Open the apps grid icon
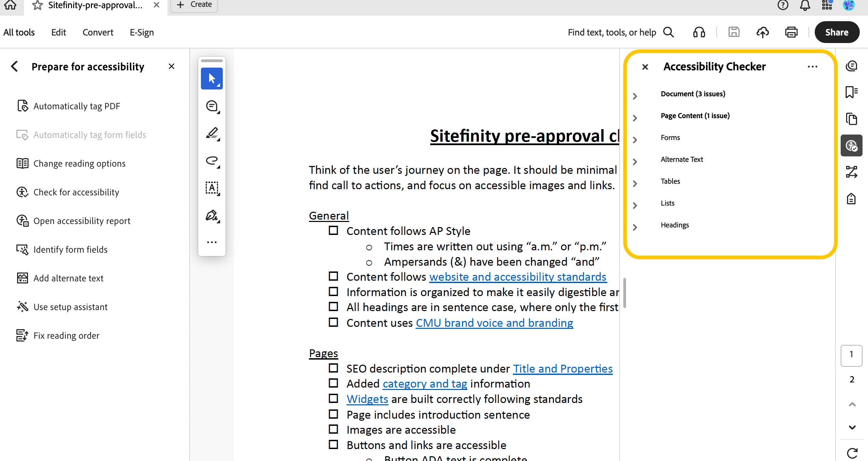 [x=827, y=5]
